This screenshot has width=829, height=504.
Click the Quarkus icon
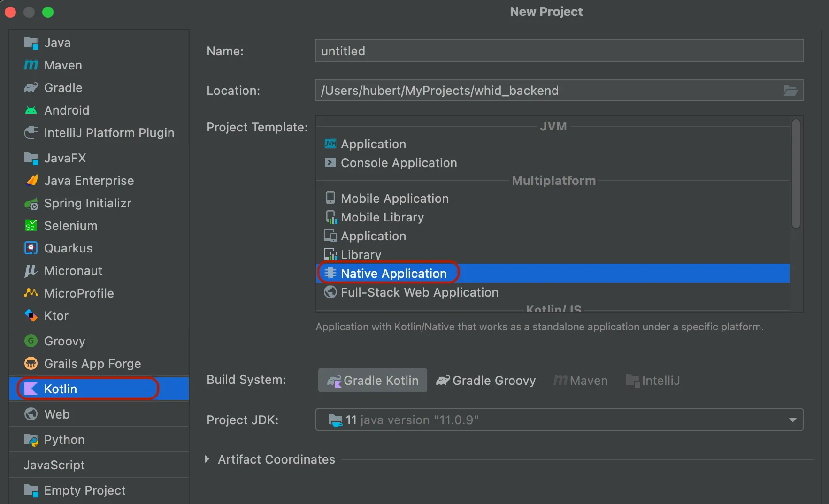pyautogui.click(x=31, y=248)
